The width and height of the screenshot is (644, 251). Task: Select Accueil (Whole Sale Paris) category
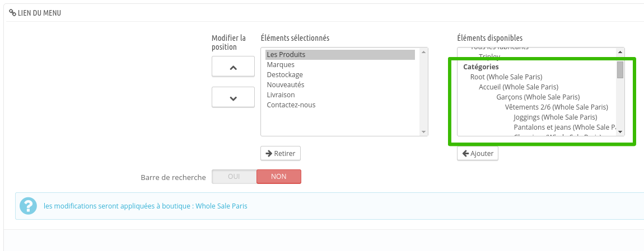pyautogui.click(x=519, y=87)
